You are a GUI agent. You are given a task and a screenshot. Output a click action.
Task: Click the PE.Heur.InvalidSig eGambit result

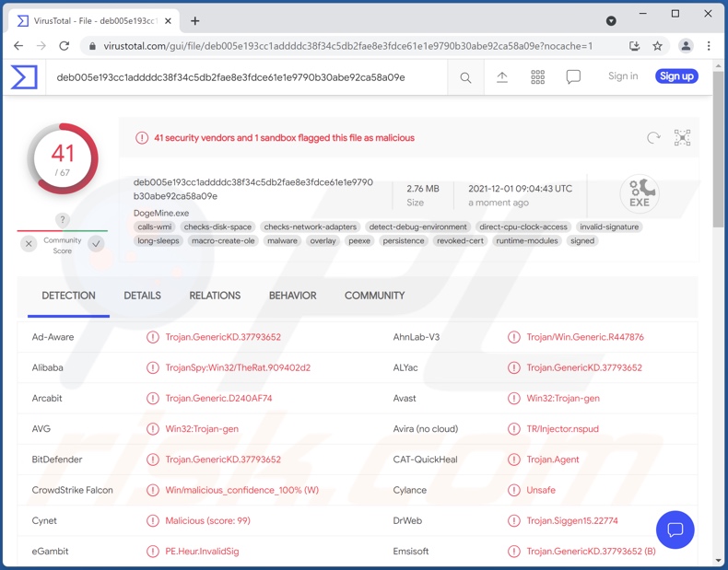[x=202, y=552]
